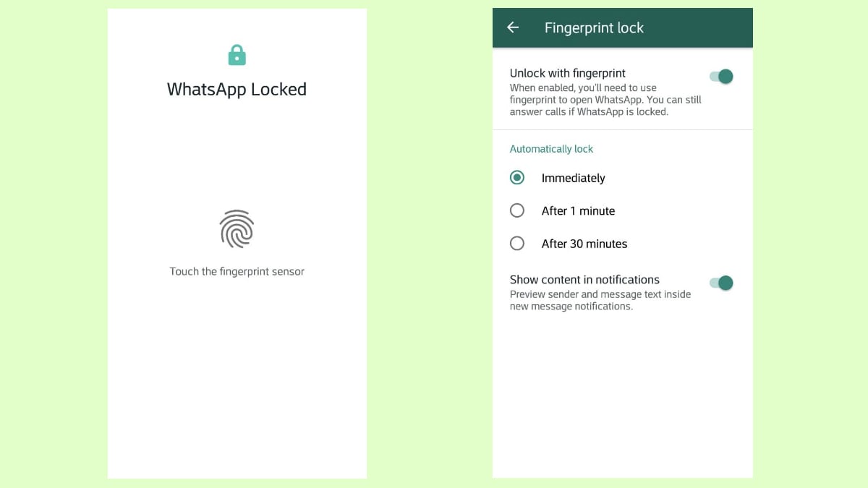The width and height of the screenshot is (868, 488).
Task: Click the Preview sender and message description
Action: pyautogui.click(x=600, y=300)
